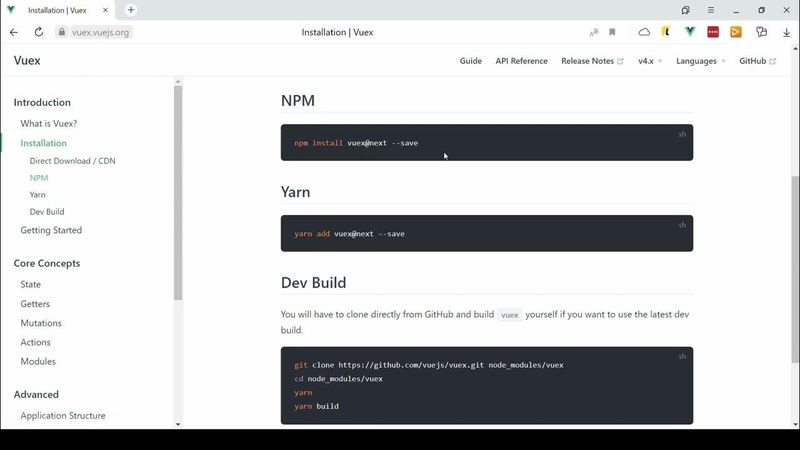
Task: Click the sidebar scroll-down arrow
Action: [178, 424]
